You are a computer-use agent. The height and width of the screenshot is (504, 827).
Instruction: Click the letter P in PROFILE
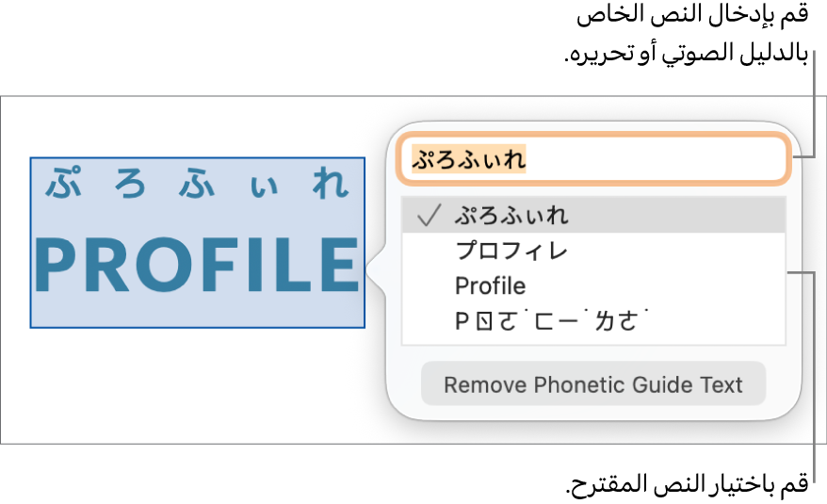coord(57,265)
